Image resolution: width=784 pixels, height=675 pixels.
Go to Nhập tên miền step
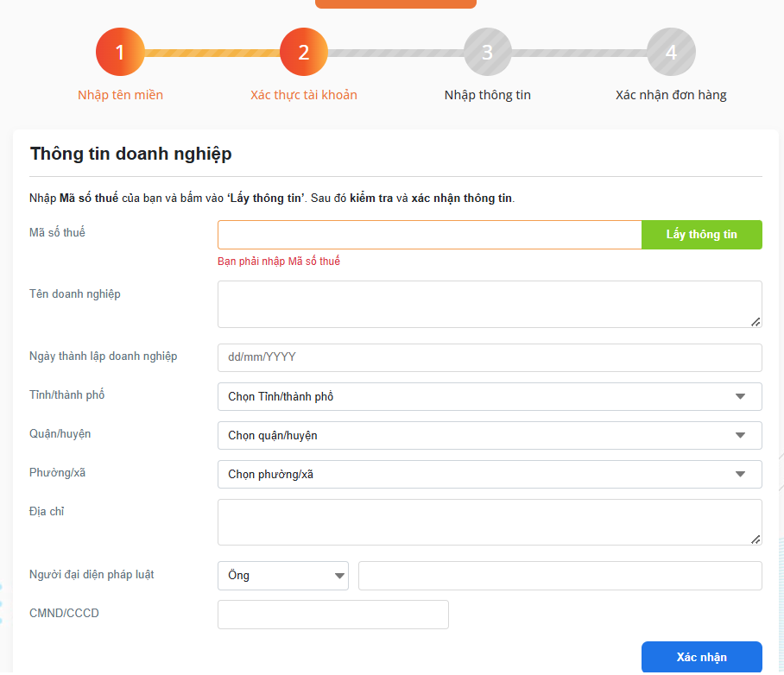pyautogui.click(x=120, y=95)
